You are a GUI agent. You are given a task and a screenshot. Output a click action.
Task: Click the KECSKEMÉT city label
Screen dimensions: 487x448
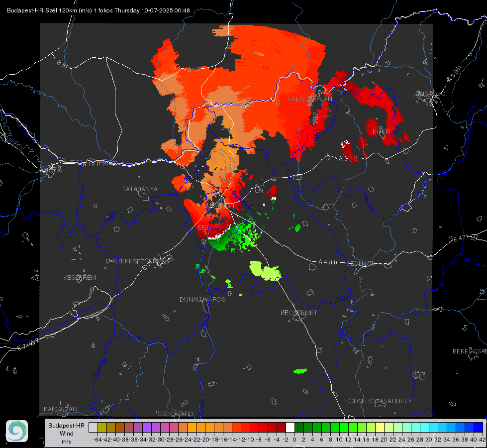click(299, 313)
